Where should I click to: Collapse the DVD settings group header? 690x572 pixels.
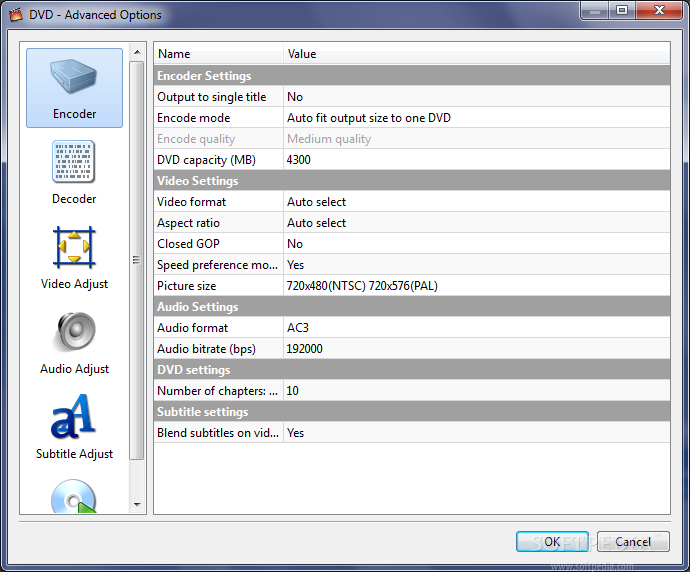[412, 370]
